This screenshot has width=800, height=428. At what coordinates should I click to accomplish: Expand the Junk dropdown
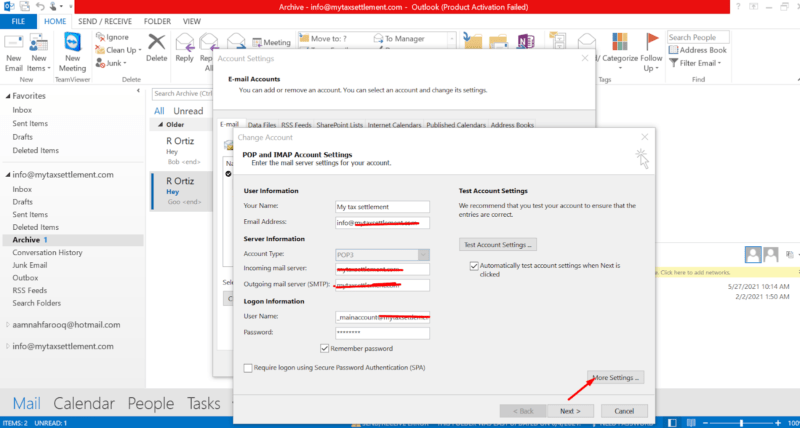(124, 63)
